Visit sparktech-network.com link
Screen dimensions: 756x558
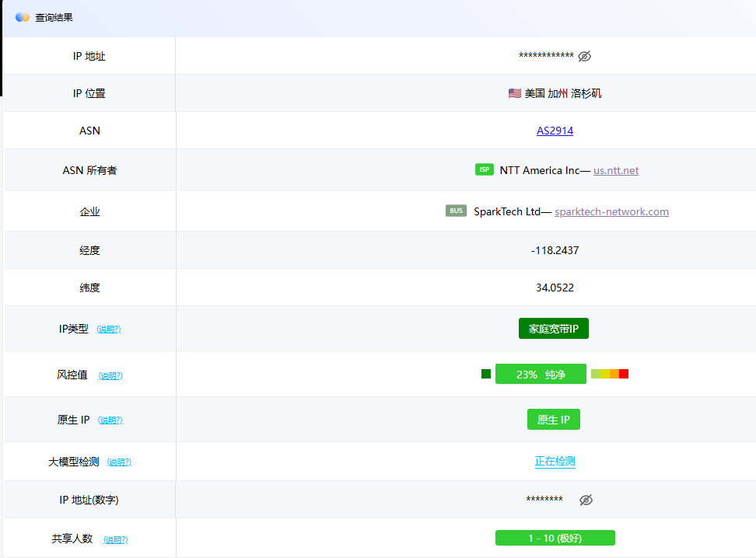(x=611, y=211)
